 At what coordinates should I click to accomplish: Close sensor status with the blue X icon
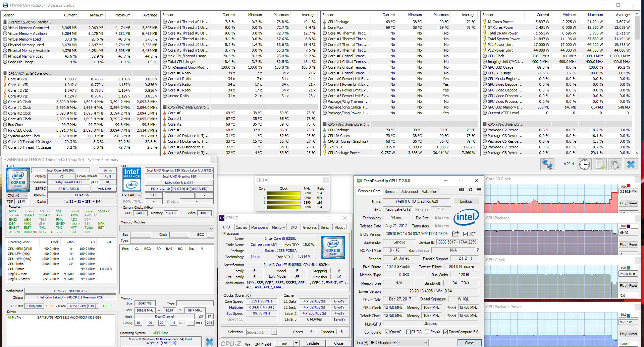coord(631,164)
